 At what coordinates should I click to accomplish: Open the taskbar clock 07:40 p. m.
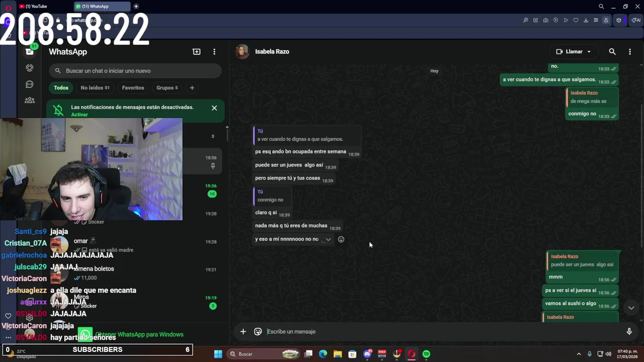point(627,354)
